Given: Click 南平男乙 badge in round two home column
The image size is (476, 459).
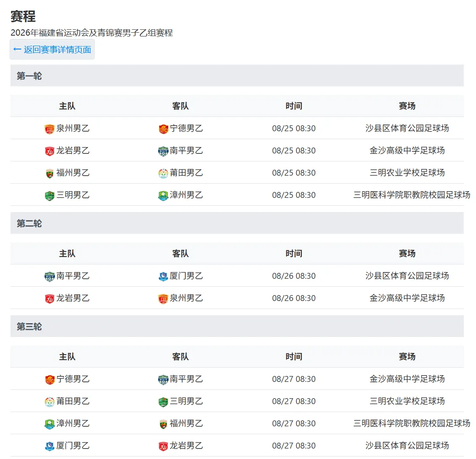Looking at the screenshot, I should click(x=49, y=276).
